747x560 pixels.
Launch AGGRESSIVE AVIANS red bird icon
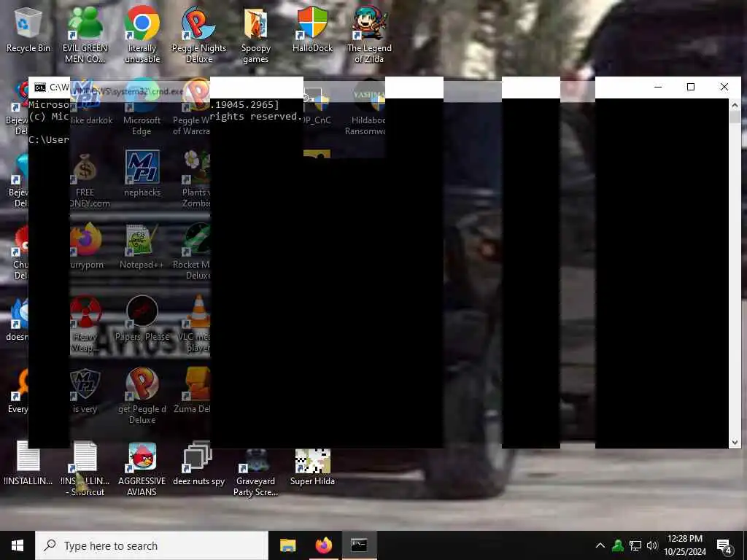coord(142,469)
